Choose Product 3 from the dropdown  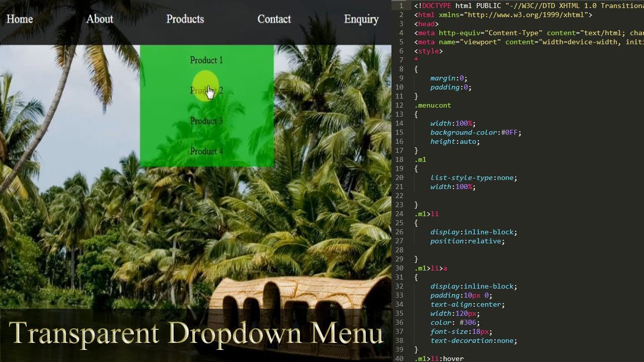point(206,121)
